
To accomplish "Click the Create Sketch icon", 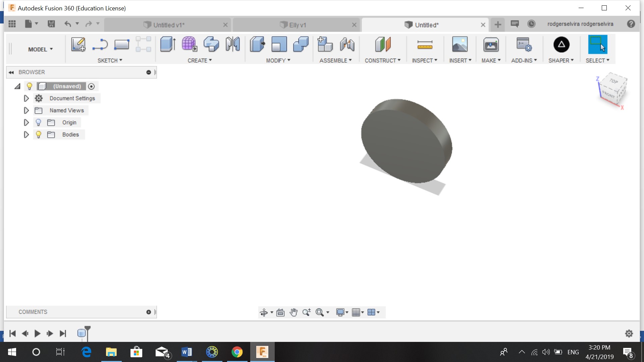I will [78, 44].
